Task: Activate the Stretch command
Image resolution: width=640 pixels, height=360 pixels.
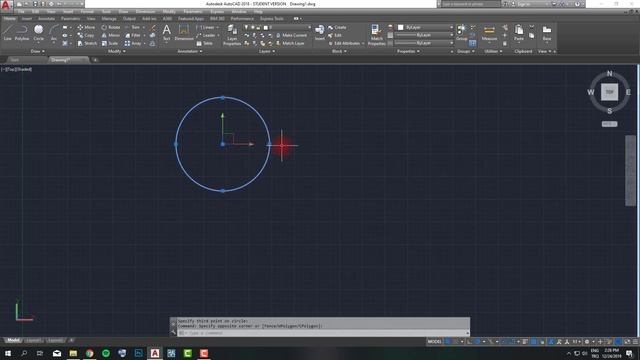Action: 87,43
